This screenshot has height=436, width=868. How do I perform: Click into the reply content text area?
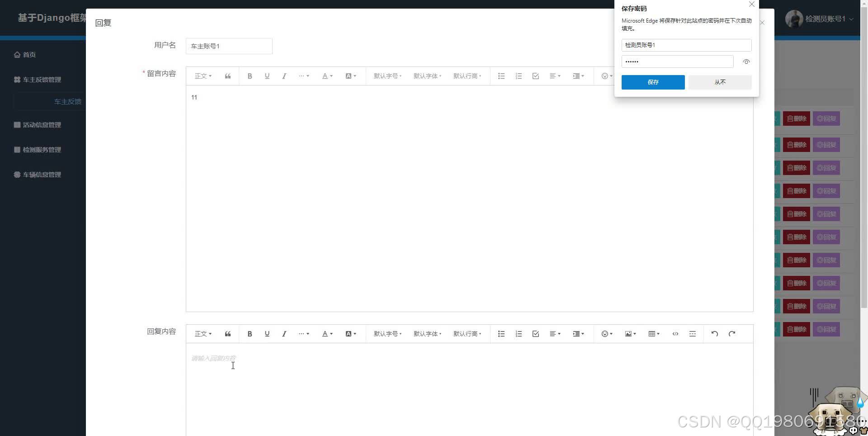click(469, 389)
